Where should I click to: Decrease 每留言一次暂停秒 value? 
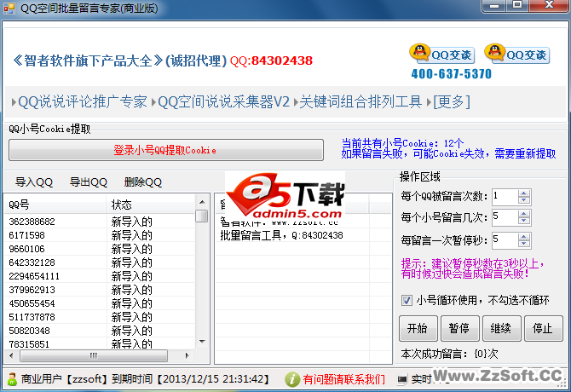[523, 244]
